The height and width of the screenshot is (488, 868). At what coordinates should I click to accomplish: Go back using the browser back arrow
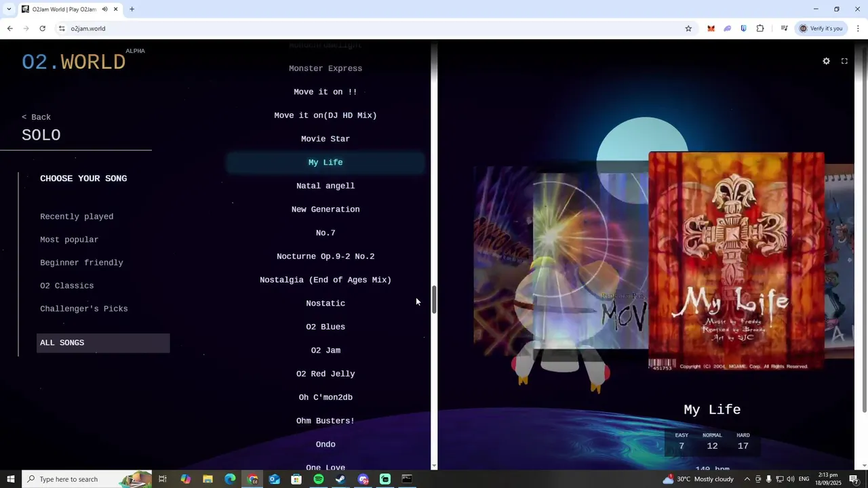9,28
